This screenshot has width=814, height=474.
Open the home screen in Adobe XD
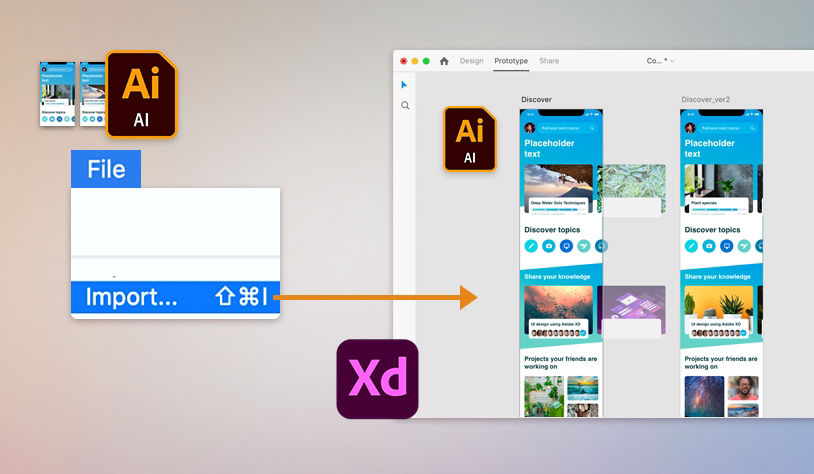pyautogui.click(x=444, y=61)
